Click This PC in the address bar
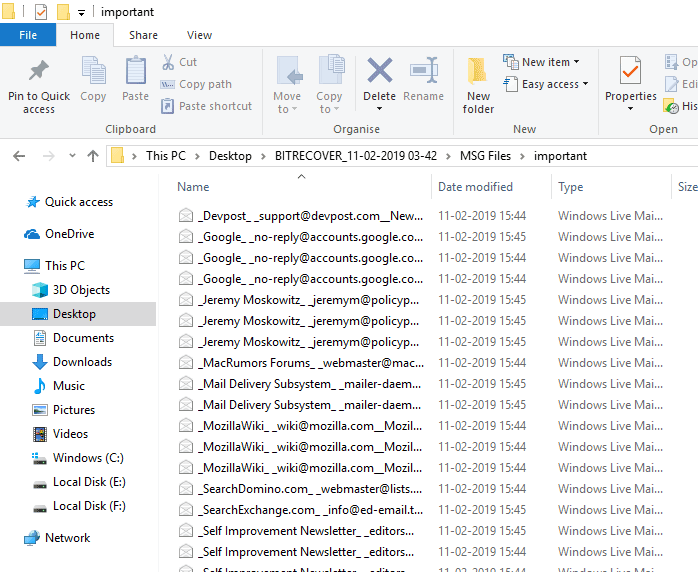 pos(166,156)
